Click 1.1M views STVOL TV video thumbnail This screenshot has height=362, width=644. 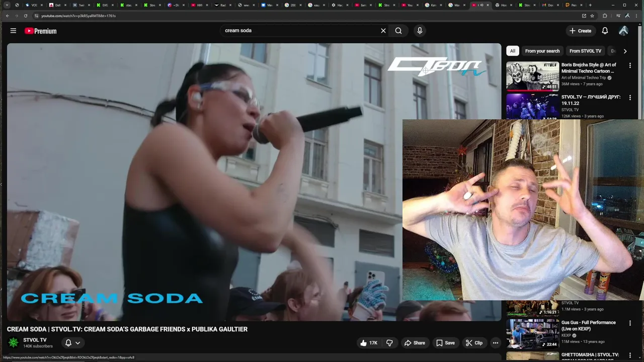tap(532, 308)
